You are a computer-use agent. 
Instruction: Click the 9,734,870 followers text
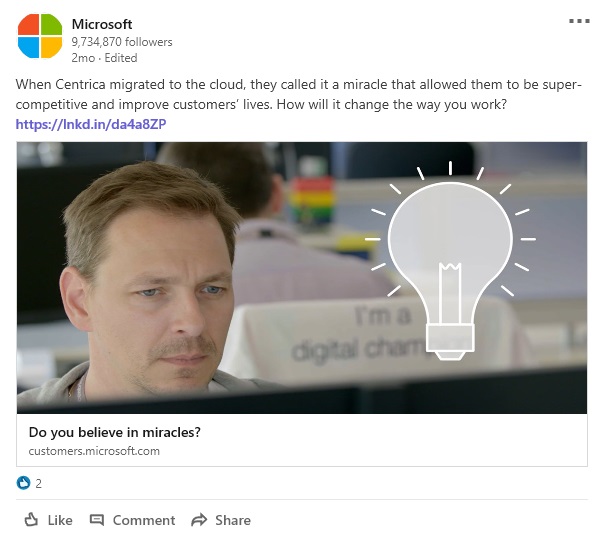pyautogui.click(x=122, y=42)
